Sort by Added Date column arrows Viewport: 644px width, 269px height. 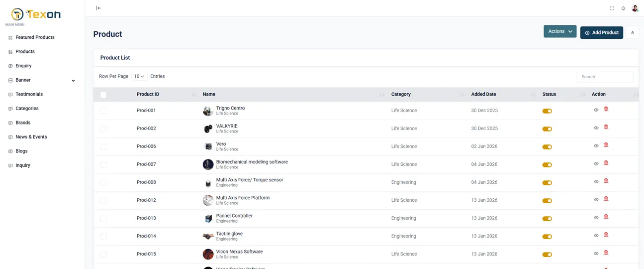pyautogui.click(x=533, y=95)
